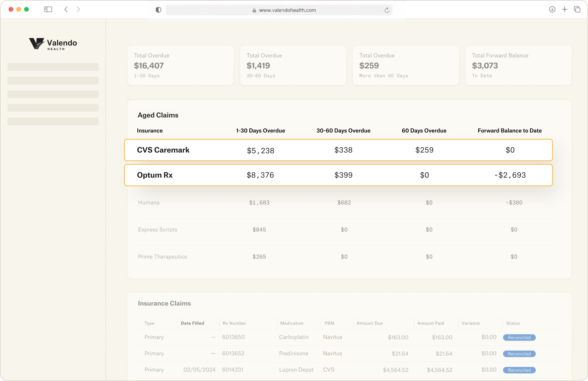This screenshot has width=588, height=381.
Task: Click the 02/05/2024 date filled cell
Action: 199,370
